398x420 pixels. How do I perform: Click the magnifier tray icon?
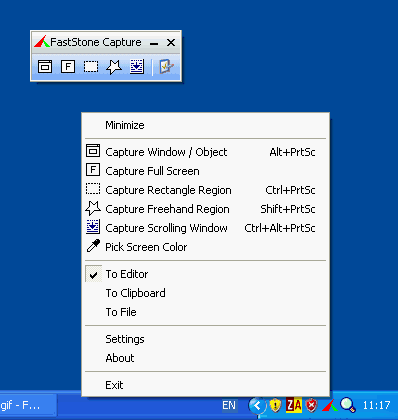coord(348,406)
